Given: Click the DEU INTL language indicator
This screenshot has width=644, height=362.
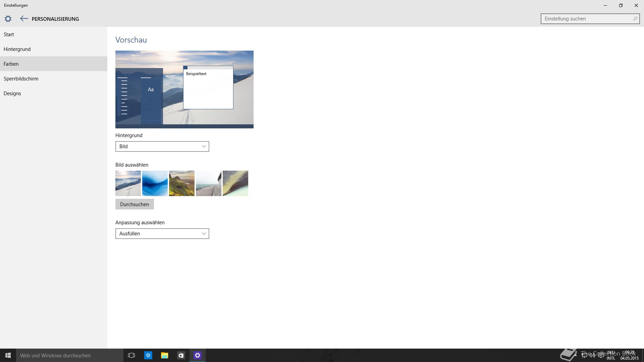Looking at the screenshot, I should click(x=611, y=355).
